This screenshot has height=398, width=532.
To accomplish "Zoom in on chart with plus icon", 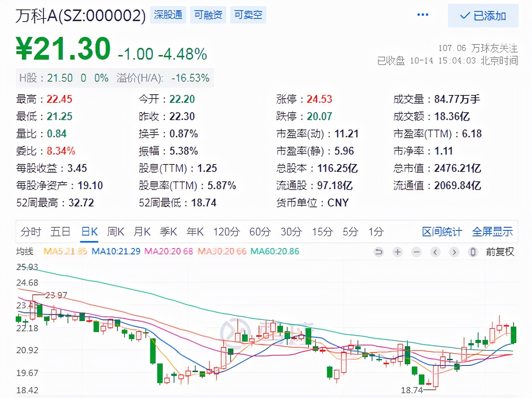I will pos(397,252).
